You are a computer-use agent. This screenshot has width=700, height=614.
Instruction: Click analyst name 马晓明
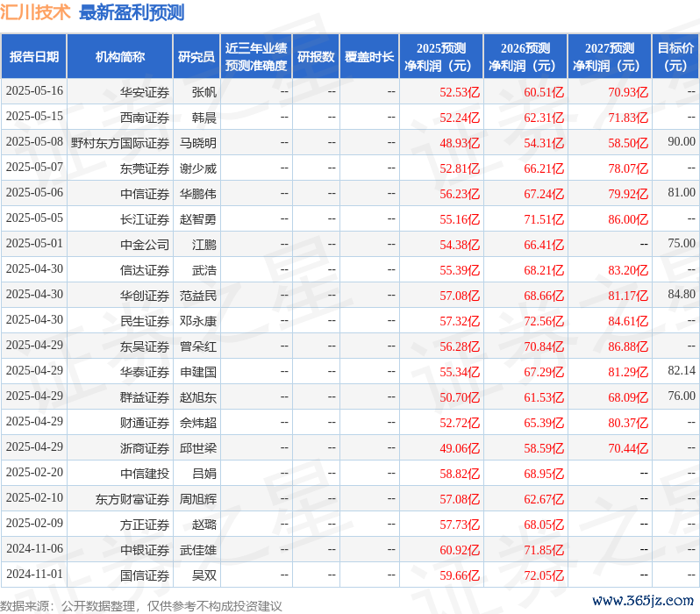coord(197,143)
